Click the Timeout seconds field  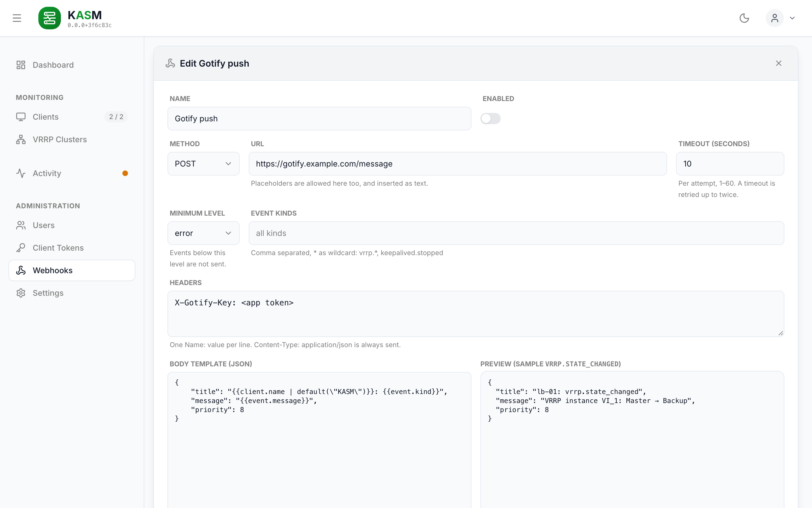tap(730, 164)
